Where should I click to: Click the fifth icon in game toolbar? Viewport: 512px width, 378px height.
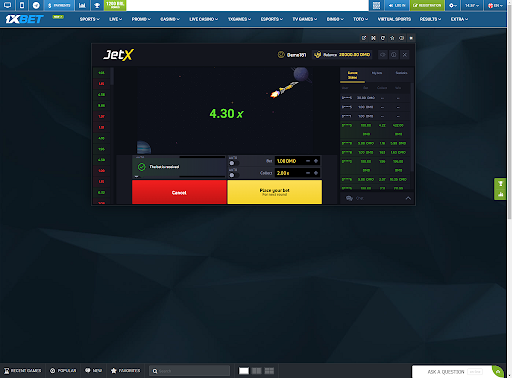point(402,38)
